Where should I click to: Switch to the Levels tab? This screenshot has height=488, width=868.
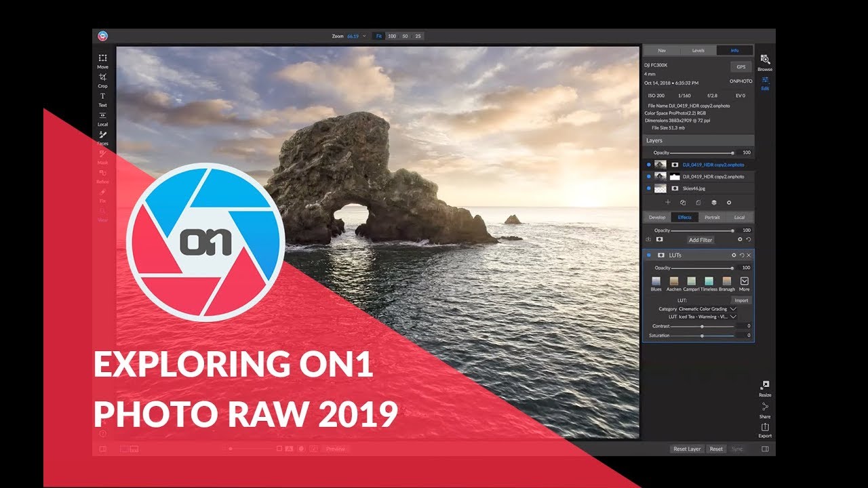click(x=698, y=50)
